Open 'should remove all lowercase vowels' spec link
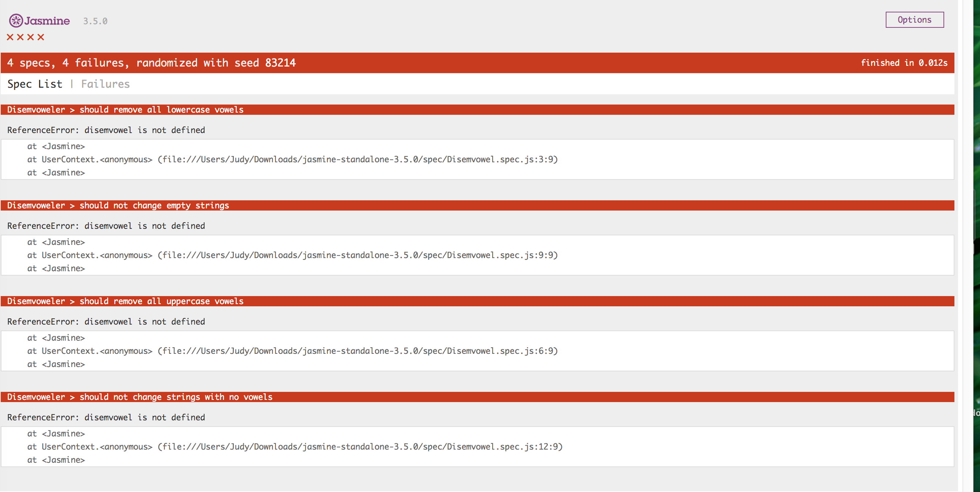 click(x=161, y=110)
